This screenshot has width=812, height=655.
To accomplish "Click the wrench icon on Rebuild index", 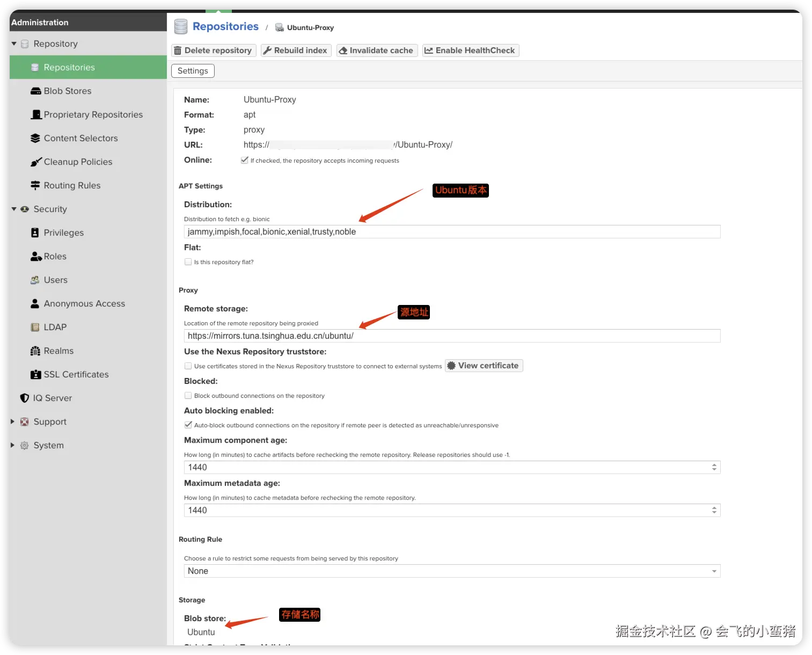I will (267, 50).
